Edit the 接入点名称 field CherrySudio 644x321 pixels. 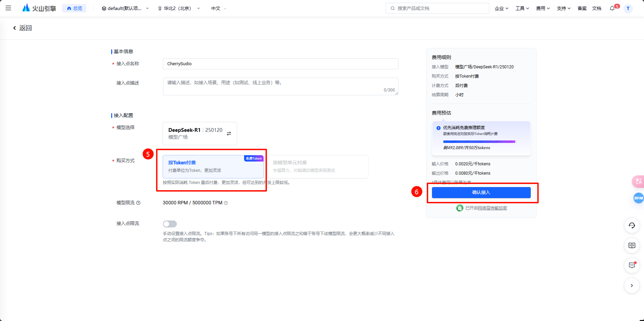[280, 64]
